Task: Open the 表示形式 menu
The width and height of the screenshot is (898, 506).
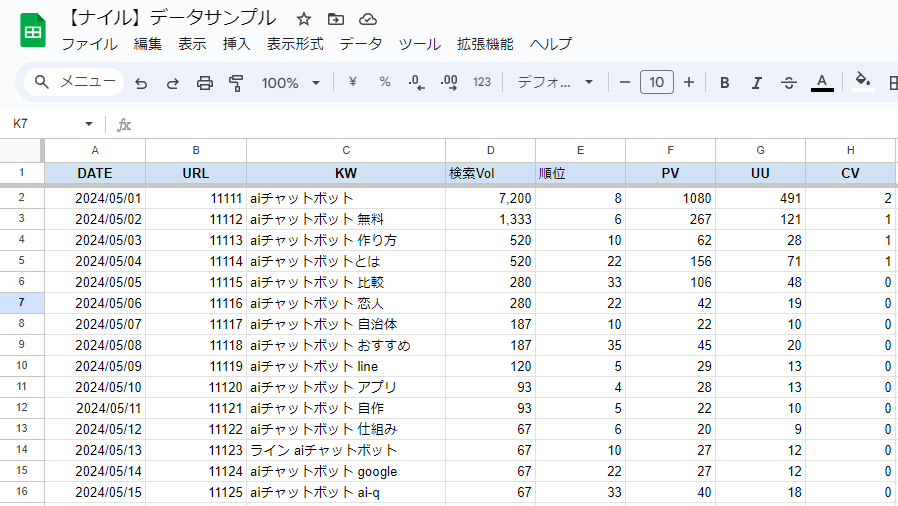Action: tap(295, 44)
